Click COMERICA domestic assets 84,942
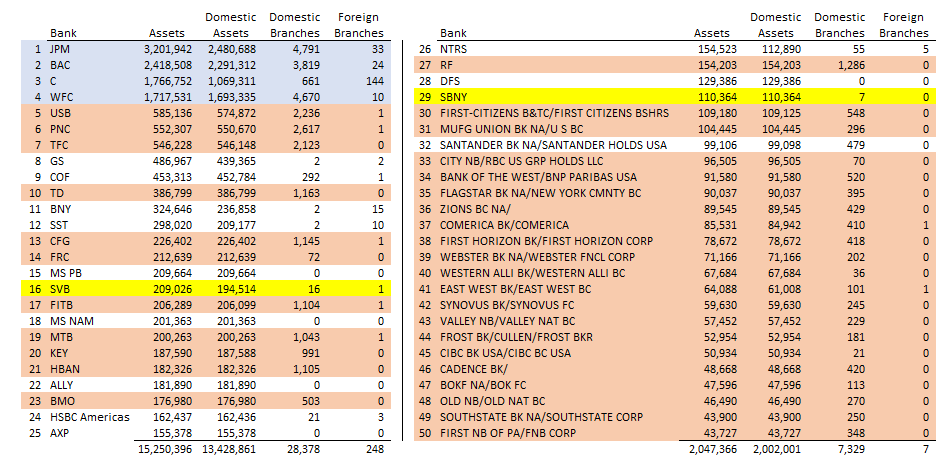 click(x=784, y=225)
